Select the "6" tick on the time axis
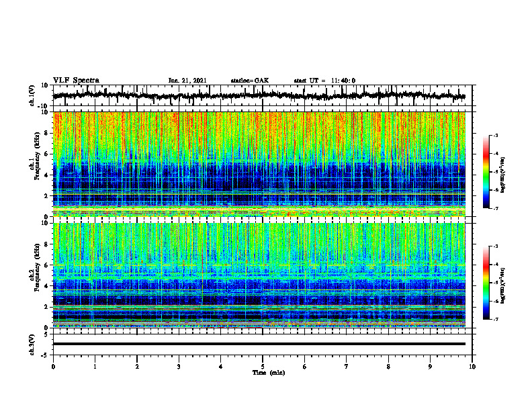 pos(305,367)
